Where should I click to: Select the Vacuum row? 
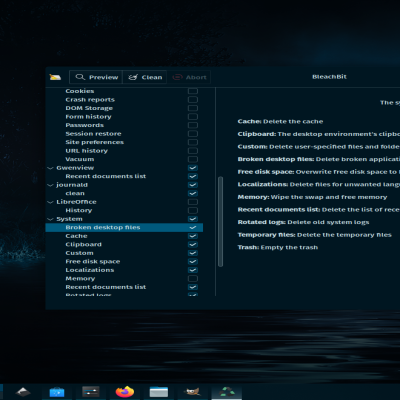point(124,159)
